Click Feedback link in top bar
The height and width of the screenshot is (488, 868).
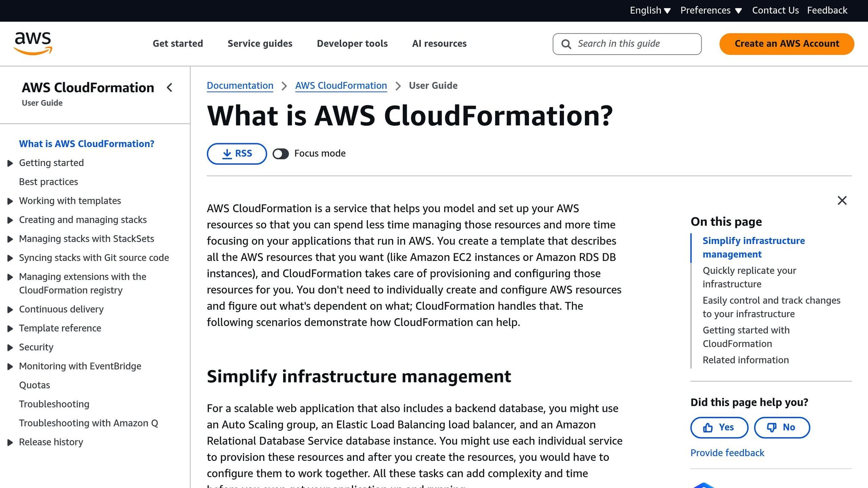click(x=827, y=11)
